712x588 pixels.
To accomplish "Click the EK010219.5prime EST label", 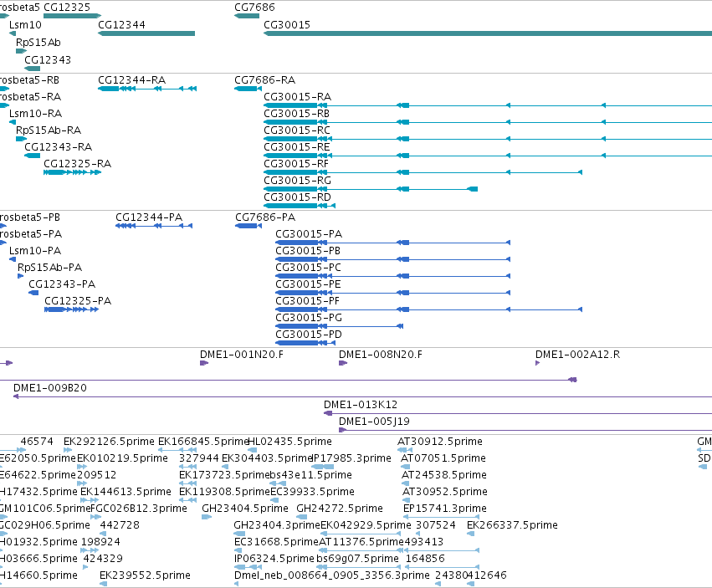I will [x=123, y=458].
